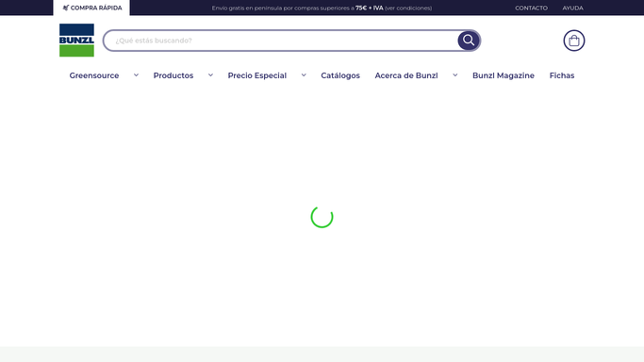
Task: Click the AYUDA link
Action: [x=572, y=8]
